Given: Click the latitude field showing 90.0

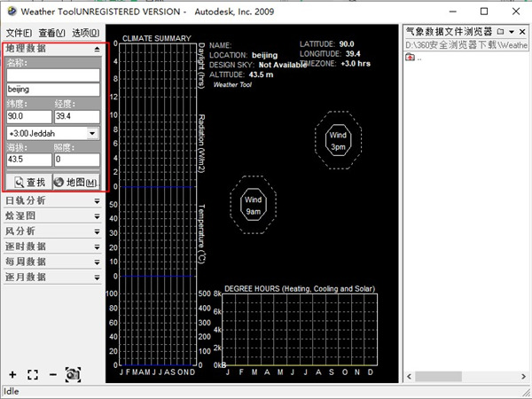Looking at the screenshot, I should pos(27,116).
